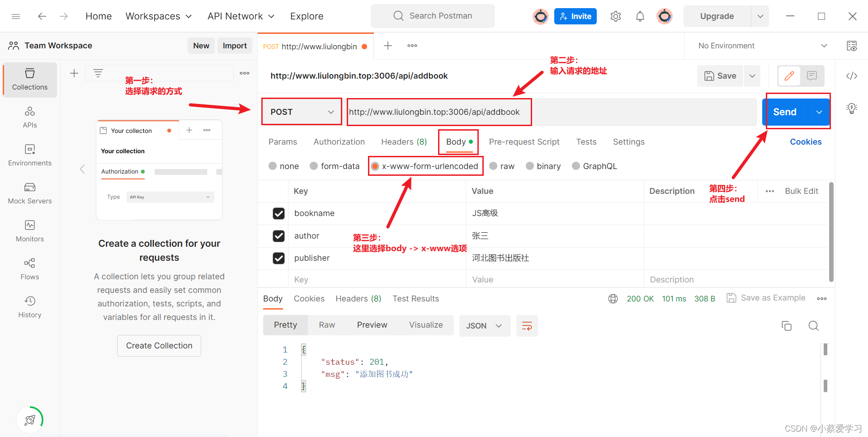Image resolution: width=868 pixels, height=437 pixels.
Task: Search the response with the magnifier icon
Action: 814,326
